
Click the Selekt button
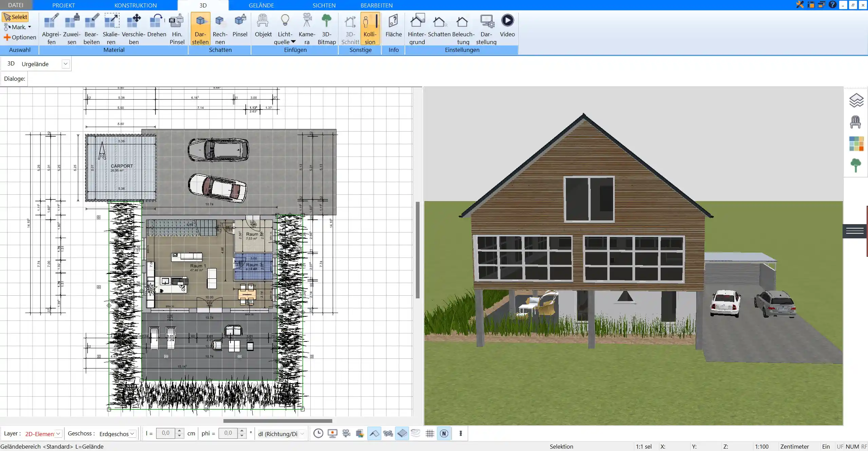click(15, 17)
